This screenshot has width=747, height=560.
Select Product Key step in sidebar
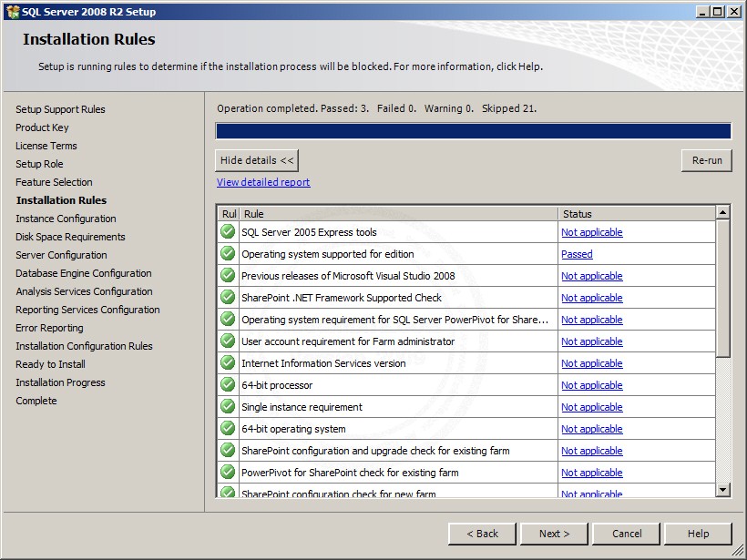coord(42,127)
